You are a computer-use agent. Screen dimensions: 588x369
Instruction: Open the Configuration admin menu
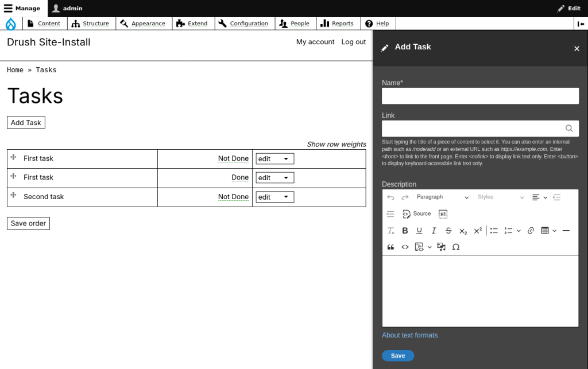tap(243, 24)
